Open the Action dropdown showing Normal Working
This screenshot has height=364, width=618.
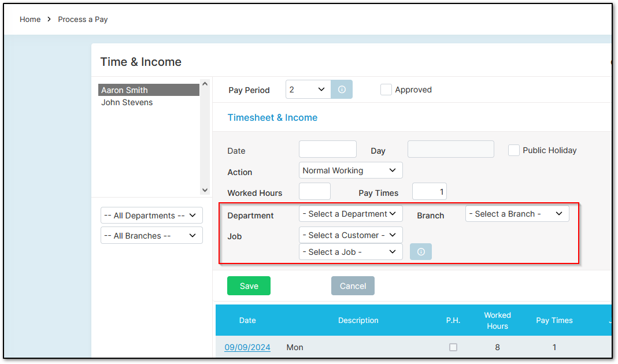point(350,170)
